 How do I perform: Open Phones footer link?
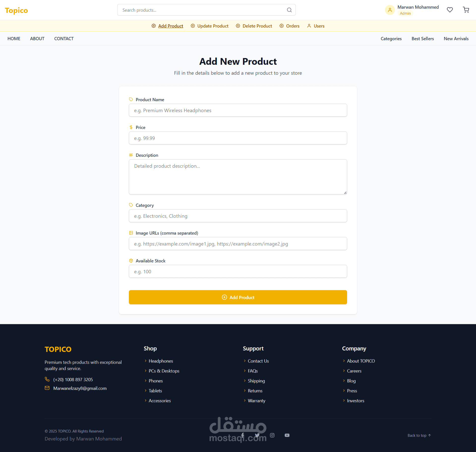tap(156, 381)
